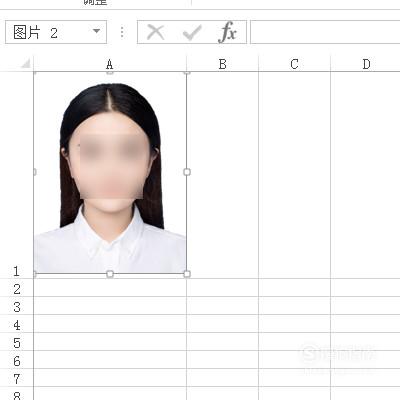
Task: Click the formula bar options dots
Action: (122, 32)
